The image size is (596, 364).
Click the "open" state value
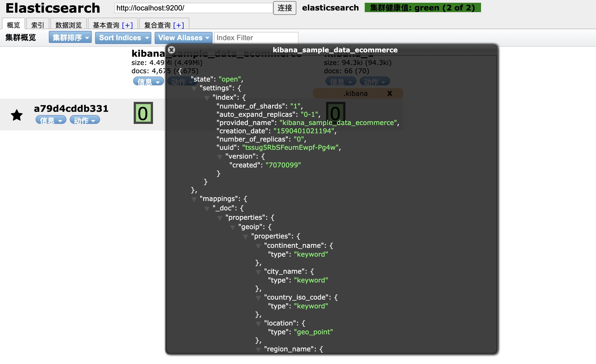coord(230,79)
